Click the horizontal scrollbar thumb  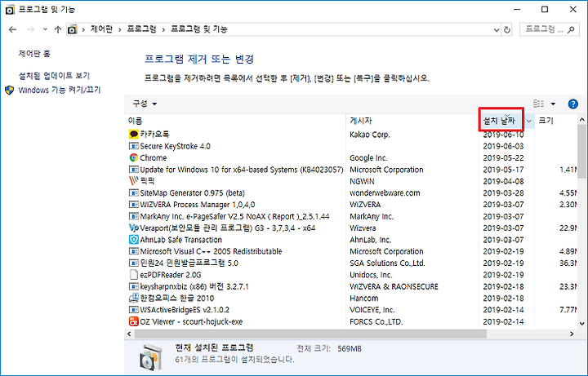(x=310, y=334)
